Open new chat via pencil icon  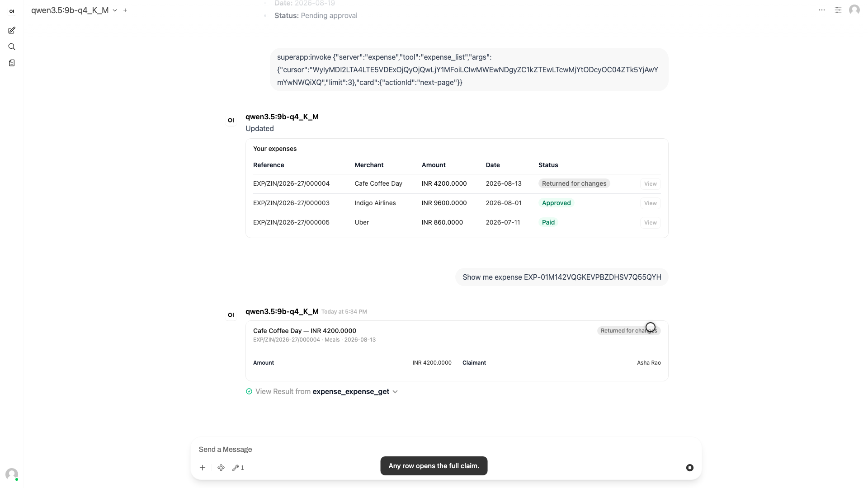click(12, 30)
